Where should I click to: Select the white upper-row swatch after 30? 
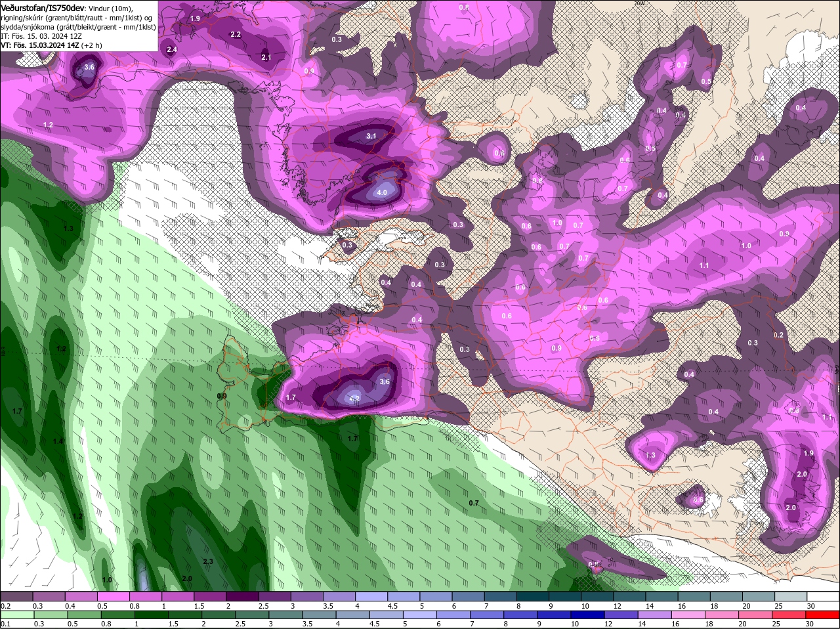click(x=824, y=596)
